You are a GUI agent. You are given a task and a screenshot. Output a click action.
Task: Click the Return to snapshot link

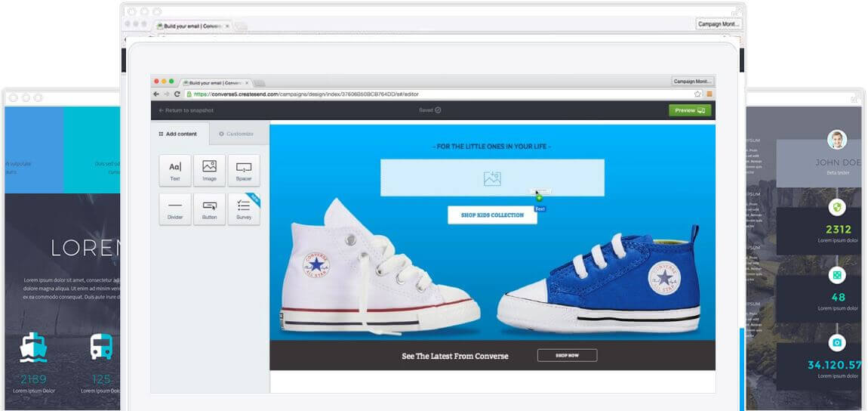[186, 110]
